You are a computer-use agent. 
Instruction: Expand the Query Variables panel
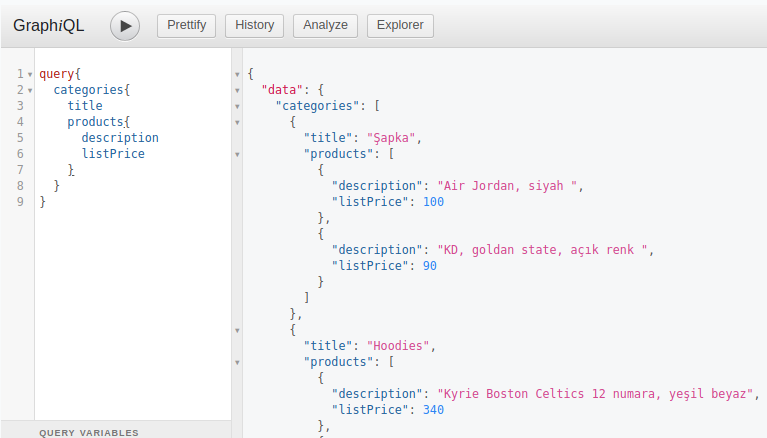pos(89,432)
